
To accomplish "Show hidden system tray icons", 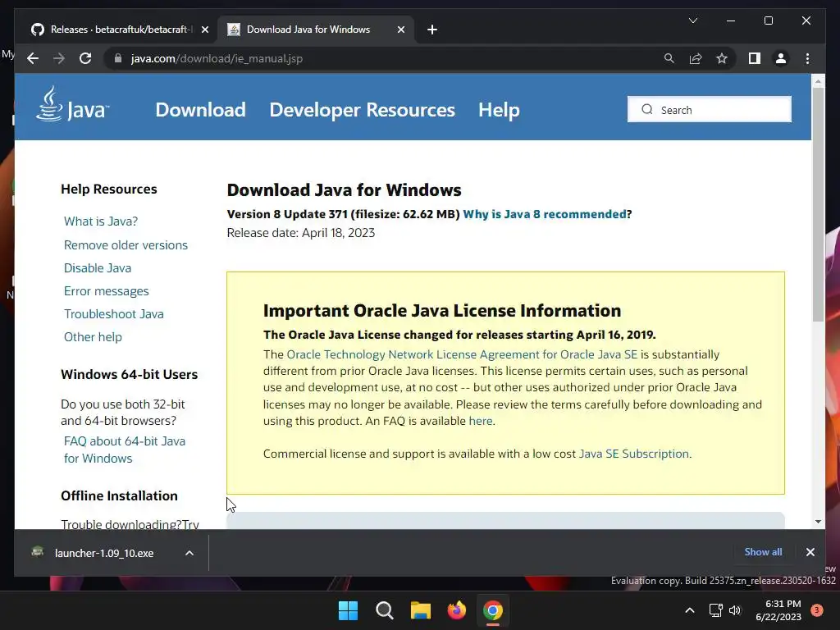I will [689, 610].
